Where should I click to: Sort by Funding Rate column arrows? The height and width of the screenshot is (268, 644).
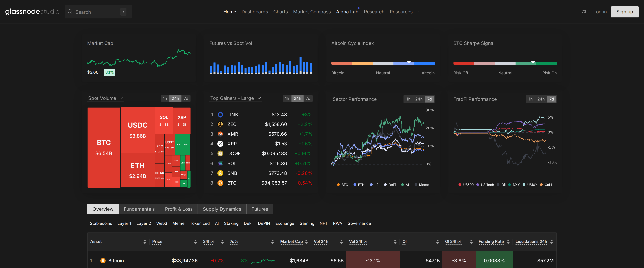[508, 242]
